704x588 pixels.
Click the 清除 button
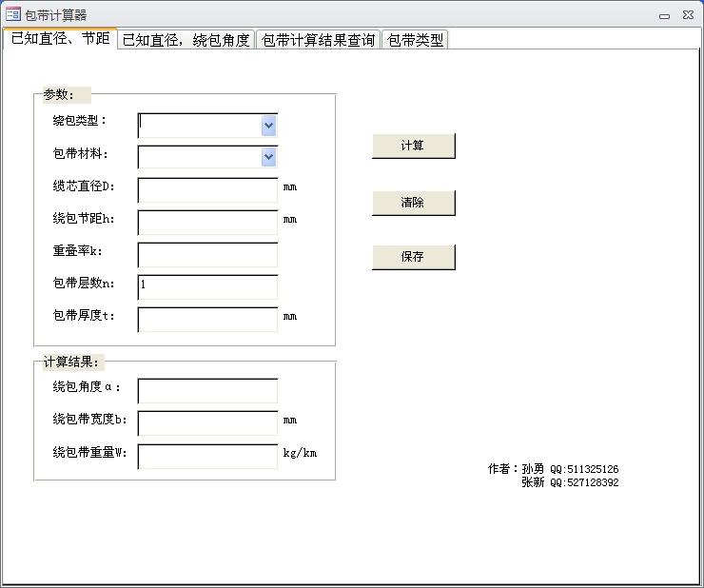pos(413,203)
